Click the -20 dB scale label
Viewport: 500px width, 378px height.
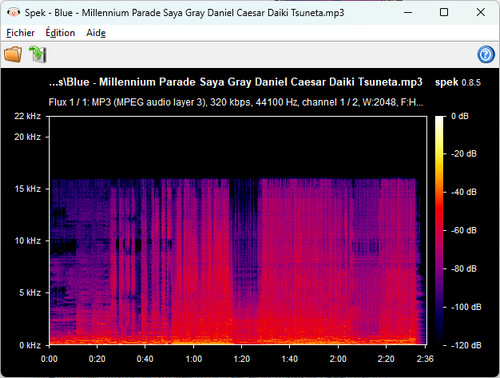click(x=464, y=154)
